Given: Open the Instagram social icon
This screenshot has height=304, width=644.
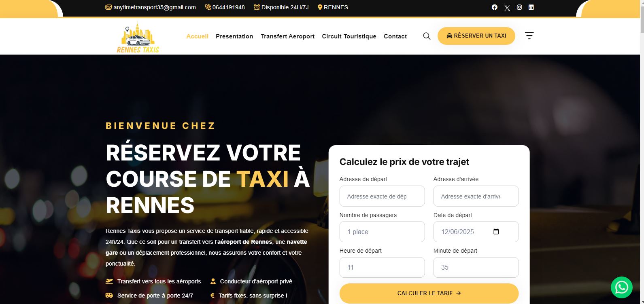Looking at the screenshot, I should 519,7.
